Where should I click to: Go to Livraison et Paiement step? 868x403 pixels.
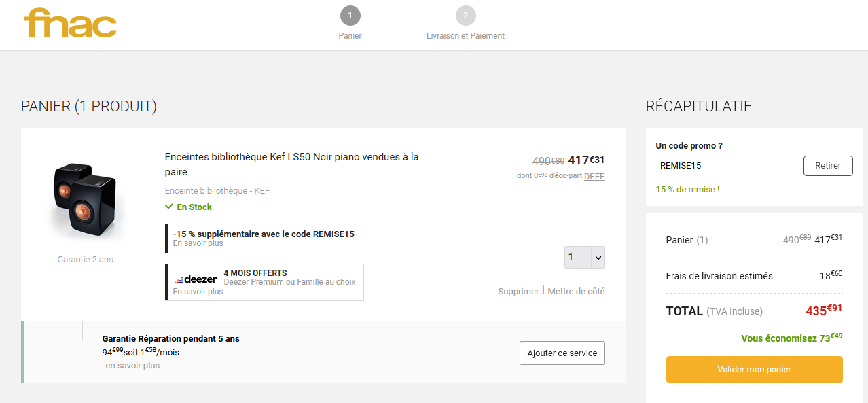pos(465,36)
